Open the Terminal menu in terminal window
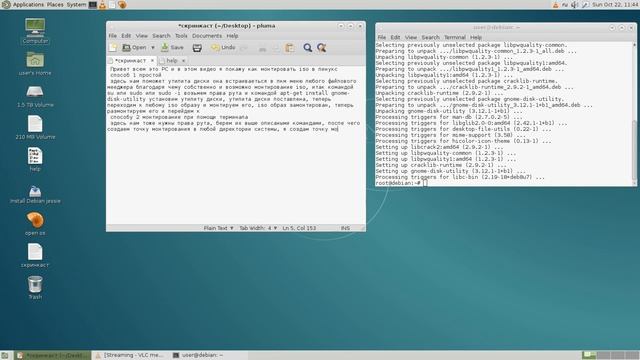 455,37
